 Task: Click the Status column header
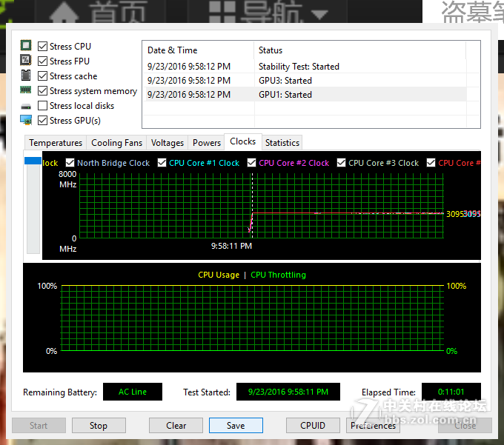coord(359,50)
